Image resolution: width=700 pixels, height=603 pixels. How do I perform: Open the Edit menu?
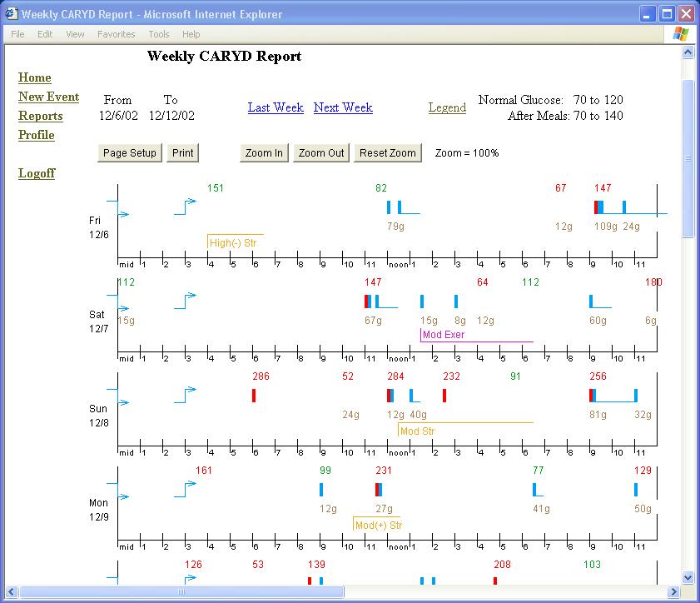(x=45, y=34)
